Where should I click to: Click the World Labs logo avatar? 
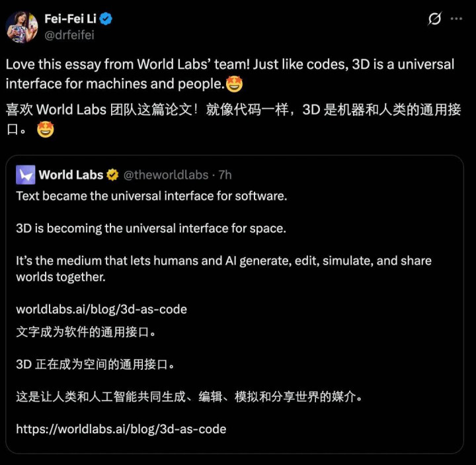pos(26,175)
